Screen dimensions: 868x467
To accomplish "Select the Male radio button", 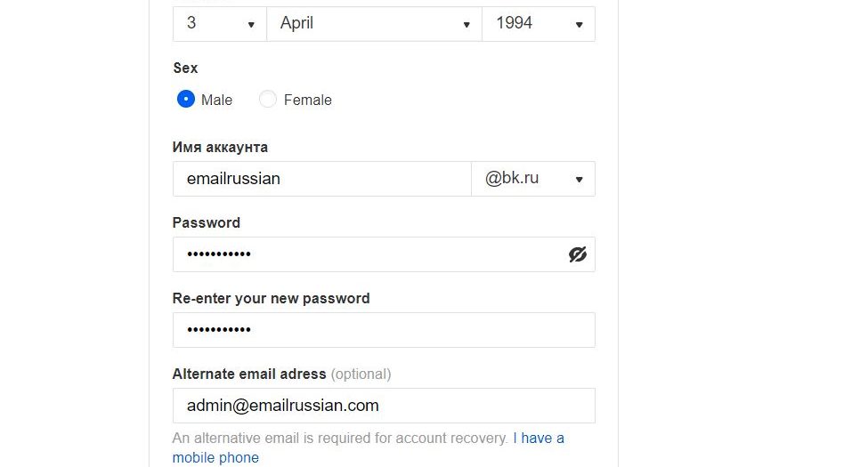I will pyautogui.click(x=186, y=99).
